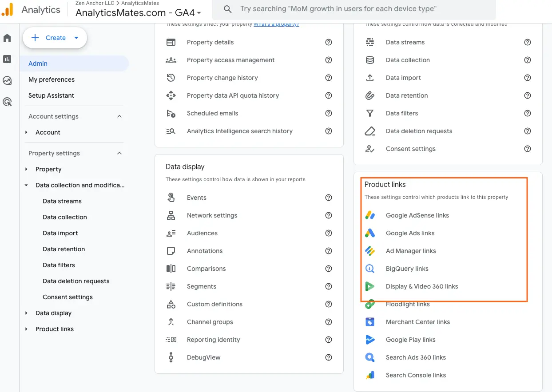
Task: Open Google AdSense links settings
Action: 418,215
